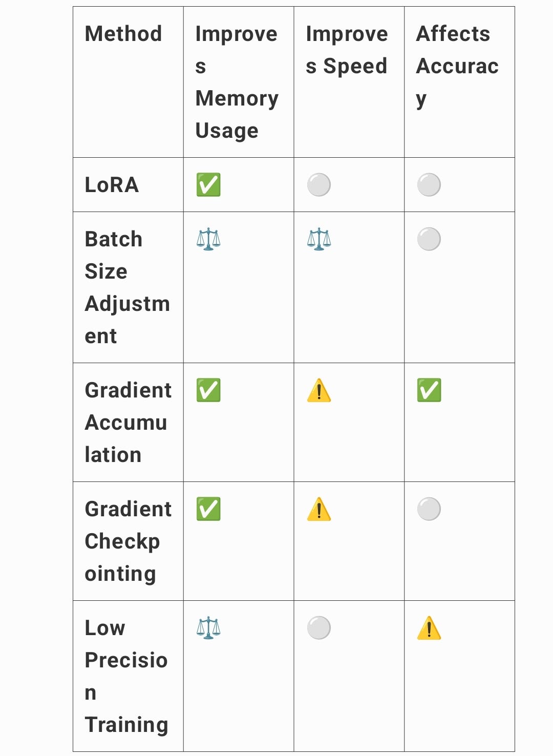
Task: Click LoRA's grey circle under Improves Speed
Action: click(319, 185)
